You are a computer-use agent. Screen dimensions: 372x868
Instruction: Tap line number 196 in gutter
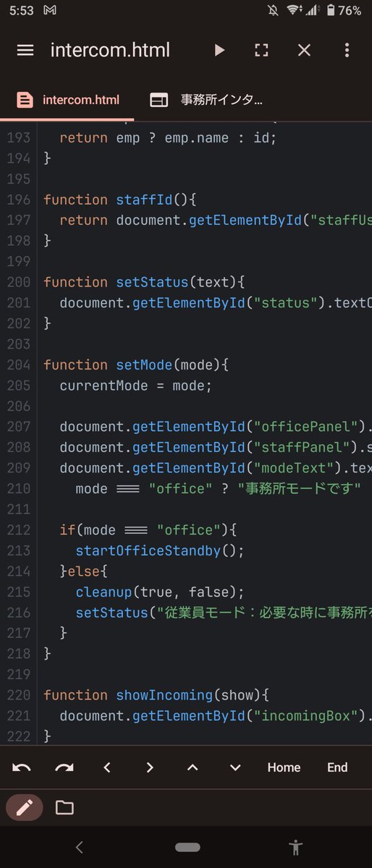(x=19, y=199)
